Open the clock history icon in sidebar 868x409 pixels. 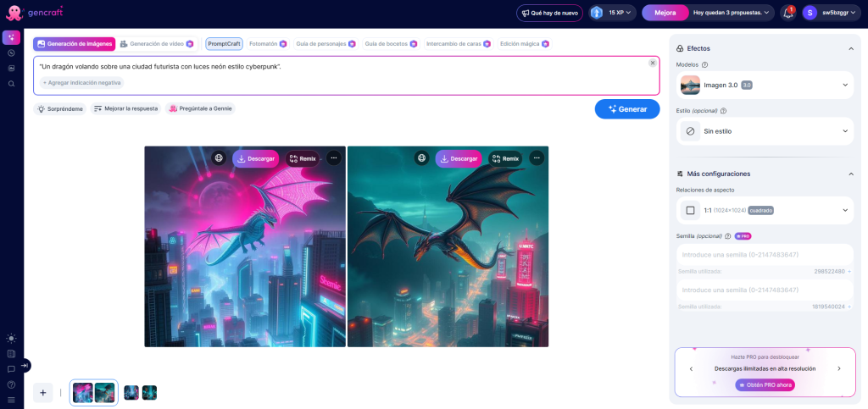[x=11, y=53]
